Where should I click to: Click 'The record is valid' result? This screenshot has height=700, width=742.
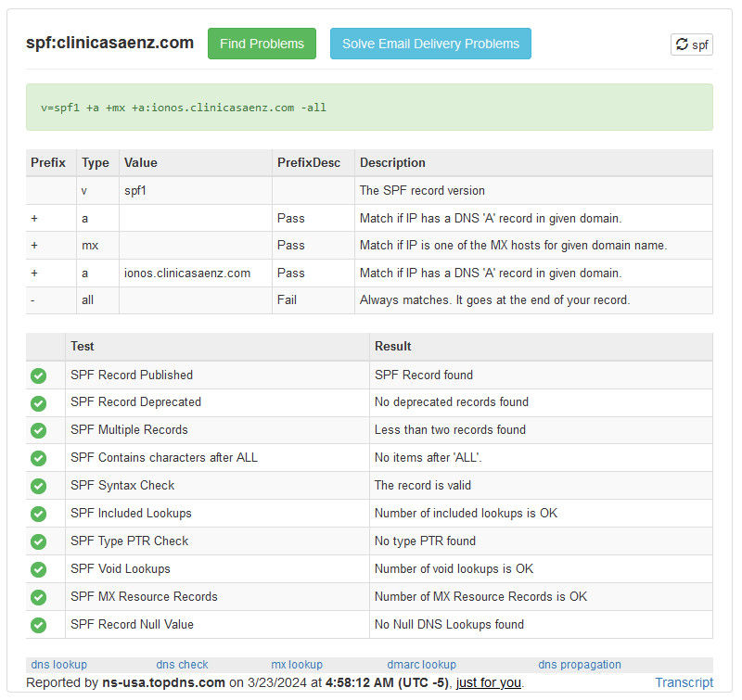tap(423, 485)
